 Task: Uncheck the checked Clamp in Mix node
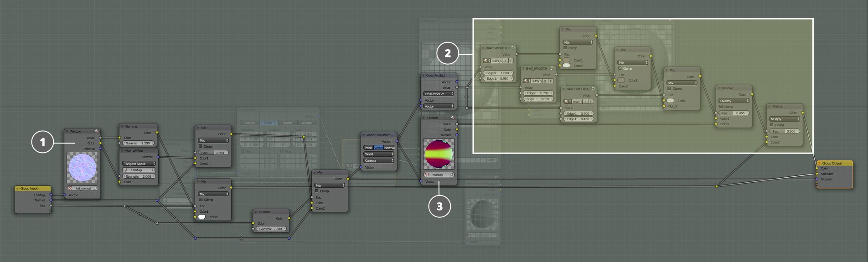click(620, 68)
